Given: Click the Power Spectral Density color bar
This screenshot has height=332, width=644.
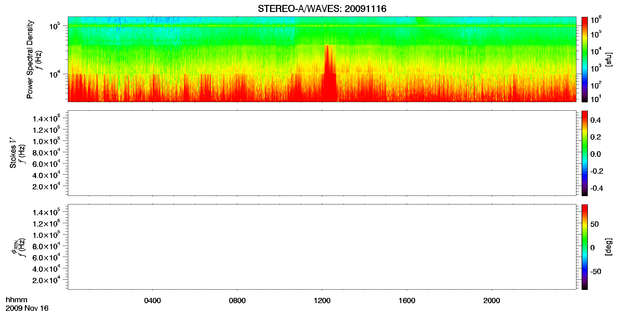Looking at the screenshot, I should coord(585,59).
